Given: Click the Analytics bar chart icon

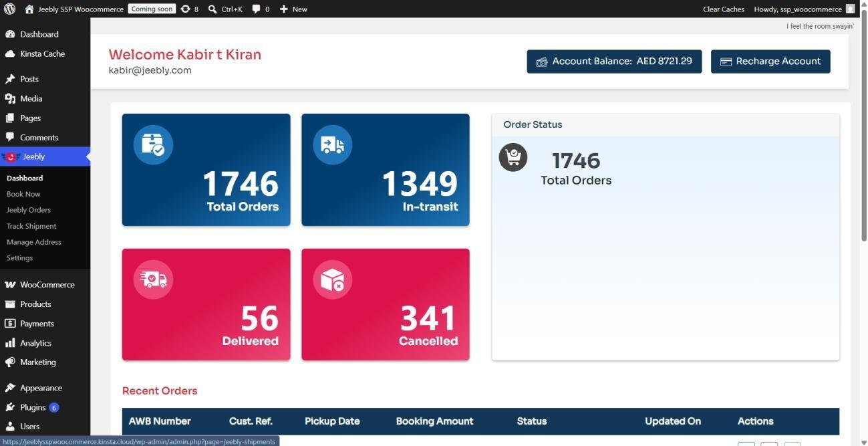Looking at the screenshot, I should coord(10,343).
